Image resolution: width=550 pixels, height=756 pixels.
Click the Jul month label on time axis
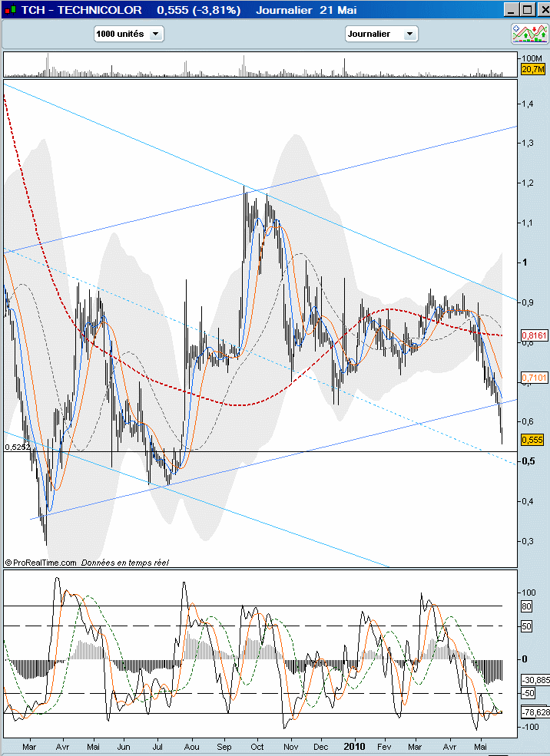157,747
